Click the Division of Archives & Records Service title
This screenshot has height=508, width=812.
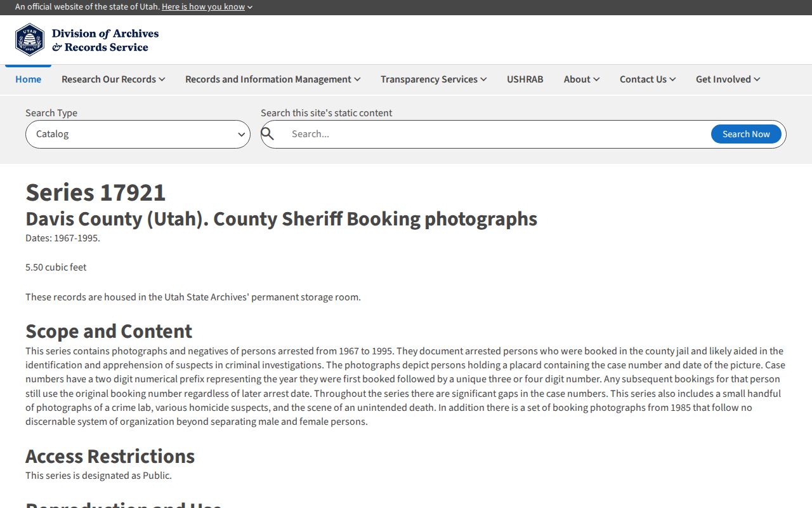105,40
